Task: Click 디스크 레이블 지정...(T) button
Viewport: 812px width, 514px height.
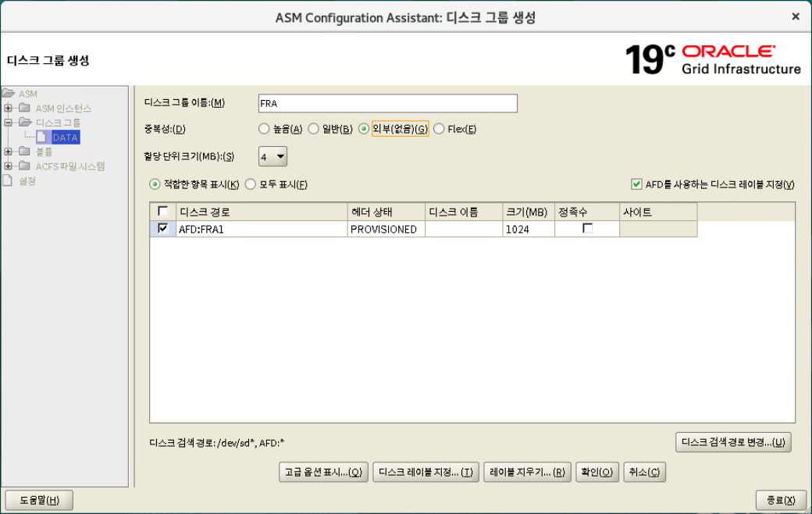Action: [x=426, y=472]
